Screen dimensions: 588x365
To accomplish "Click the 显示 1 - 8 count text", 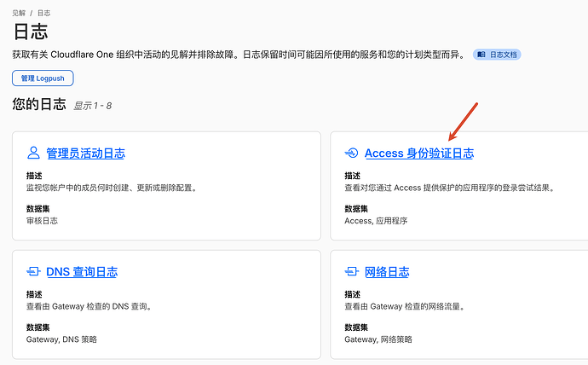I will [x=92, y=106].
